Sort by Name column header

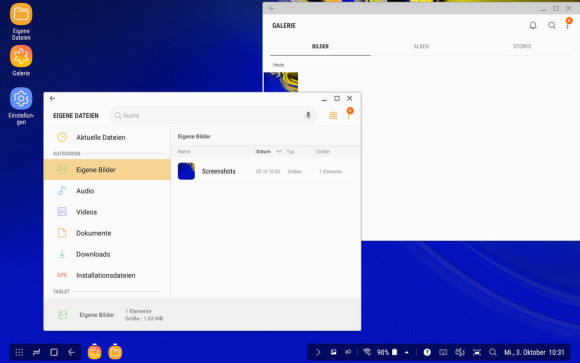(184, 151)
